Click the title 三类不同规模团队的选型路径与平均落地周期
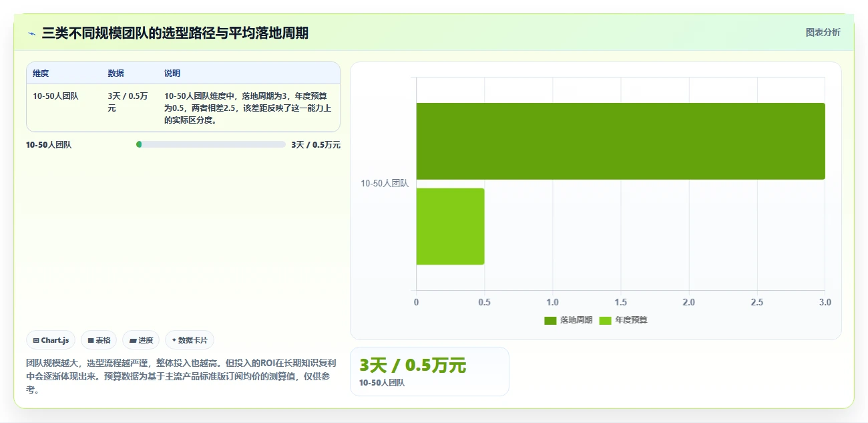The image size is (868, 423). [x=175, y=33]
